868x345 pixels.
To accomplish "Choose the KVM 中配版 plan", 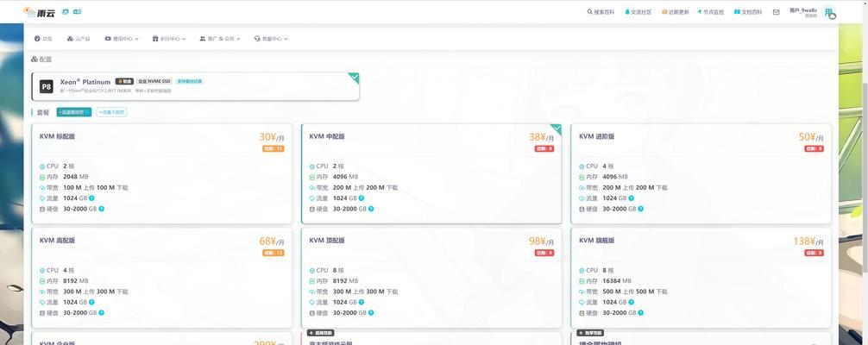I will (431, 174).
